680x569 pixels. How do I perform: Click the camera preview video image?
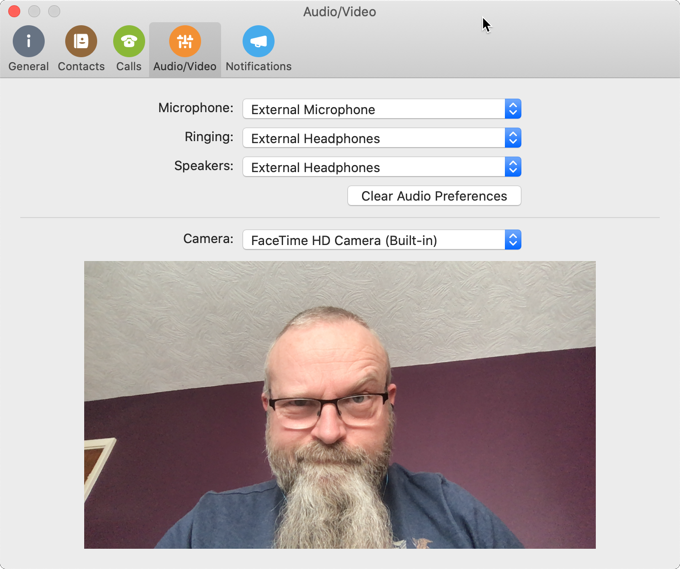tap(340, 405)
